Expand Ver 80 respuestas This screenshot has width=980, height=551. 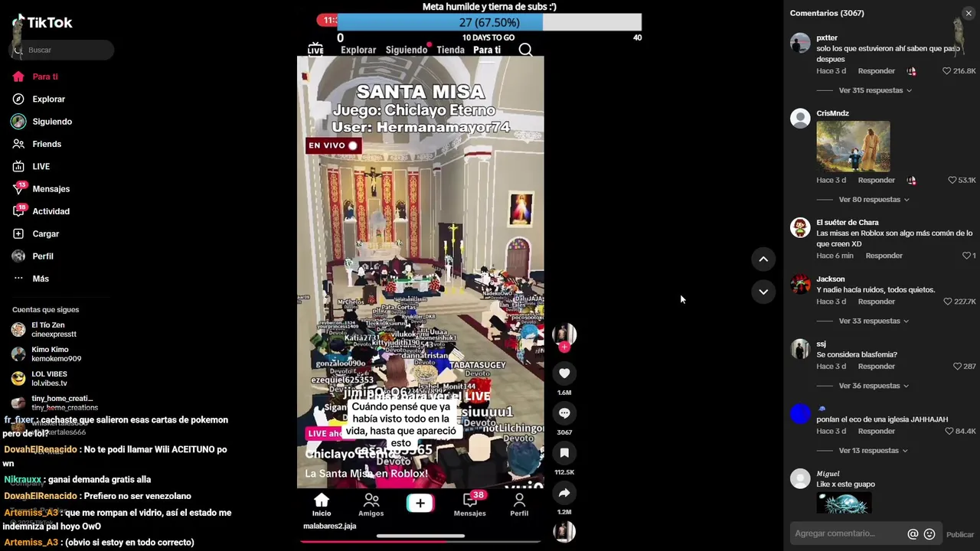coord(874,200)
